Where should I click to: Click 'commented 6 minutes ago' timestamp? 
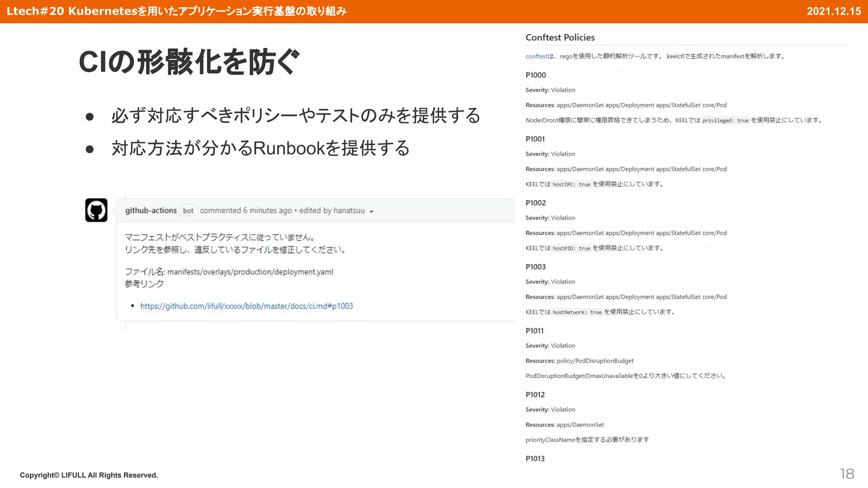246,211
